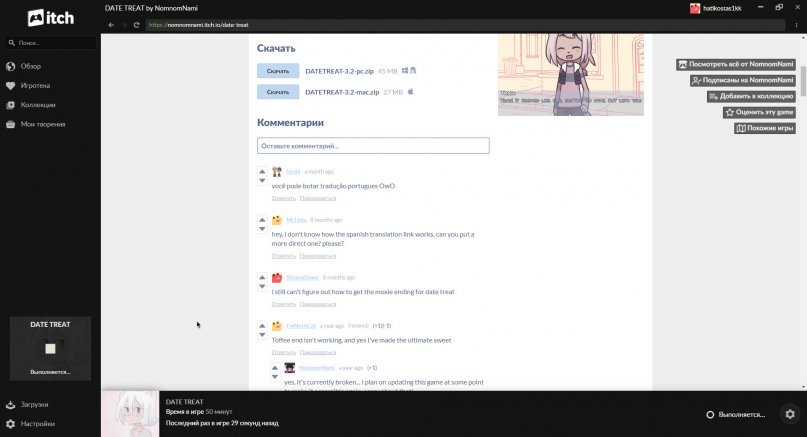Open the browser menu with three dots
The height and width of the screenshot is (437, 807).
pos(796,25)
